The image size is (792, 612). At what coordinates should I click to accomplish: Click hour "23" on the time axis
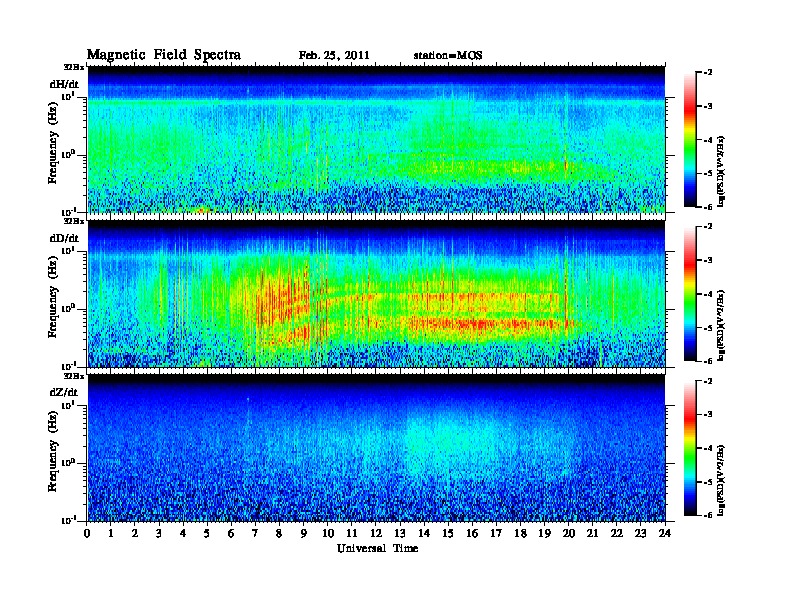(640, 533)
